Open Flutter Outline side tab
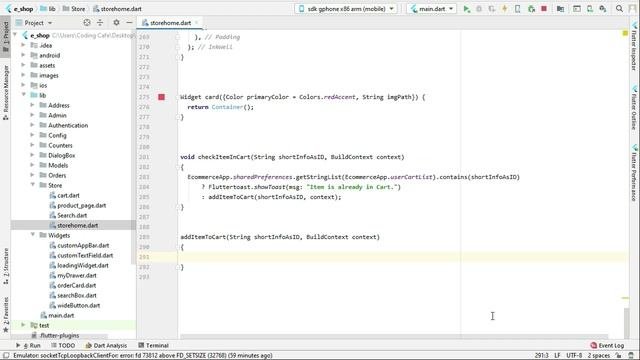Image resolution: width=640 pixels, height=360 pixels. (634, 108)
